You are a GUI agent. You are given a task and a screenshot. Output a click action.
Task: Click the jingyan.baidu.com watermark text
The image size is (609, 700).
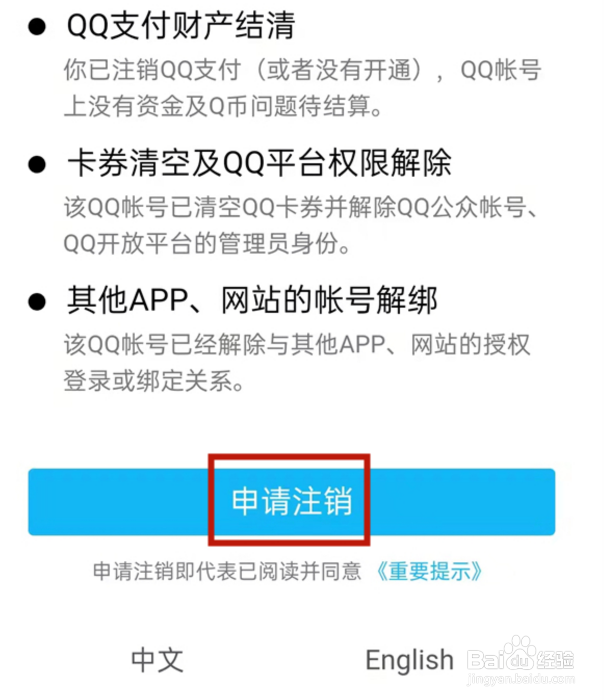[x=521, y=679]
